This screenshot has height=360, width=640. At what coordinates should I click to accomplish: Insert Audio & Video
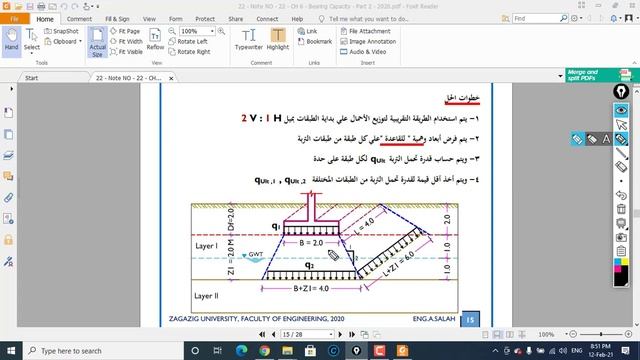tap(363, 52)
